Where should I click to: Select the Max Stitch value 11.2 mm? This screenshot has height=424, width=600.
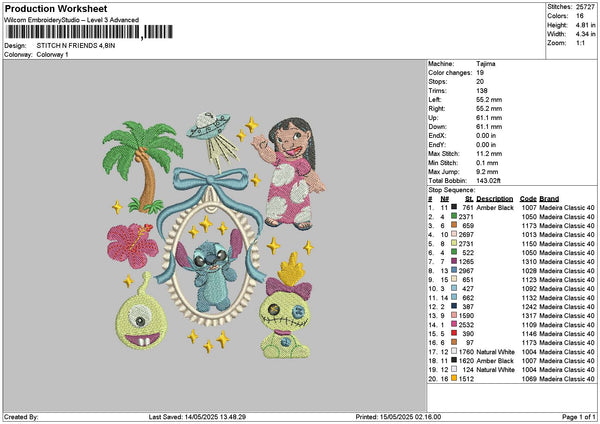click(x=489, y=154)
